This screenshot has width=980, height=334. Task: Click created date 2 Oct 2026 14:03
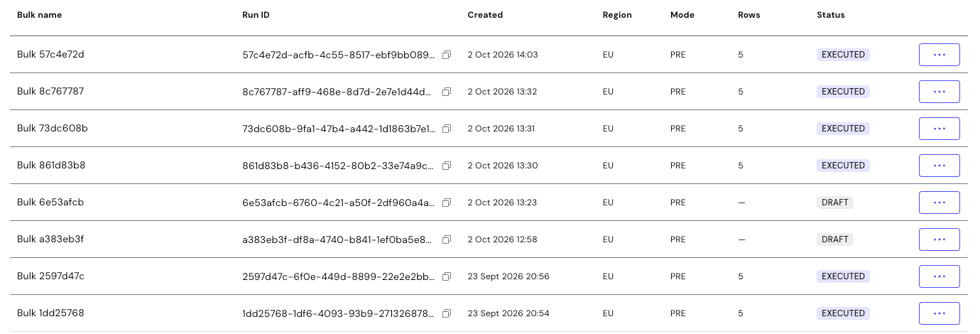click(x=503, y=55)
